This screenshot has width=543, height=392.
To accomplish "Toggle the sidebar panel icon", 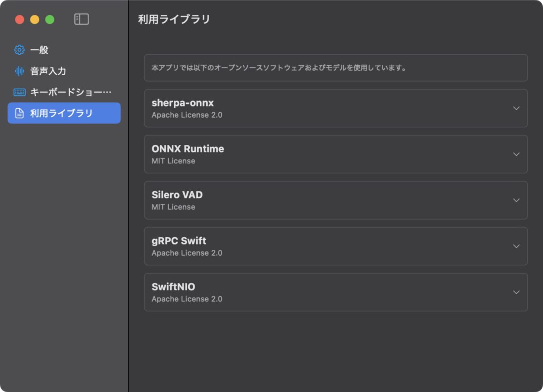I will point(81,19).
